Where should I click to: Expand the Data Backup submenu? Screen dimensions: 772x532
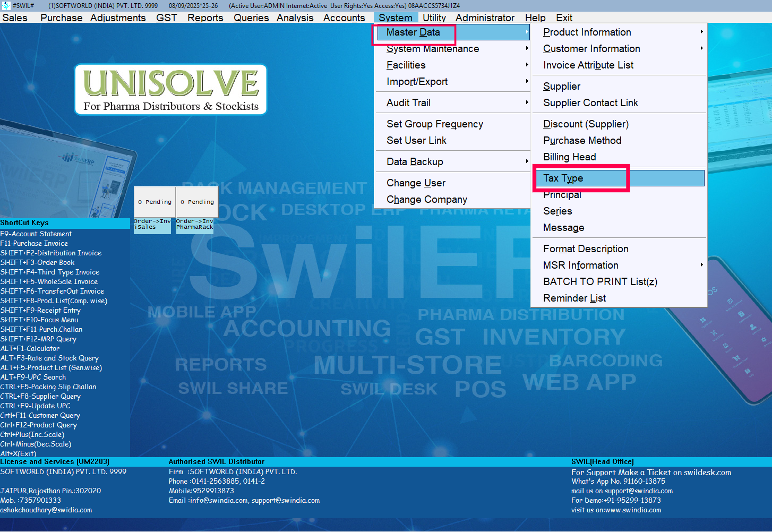coord(453,162)
